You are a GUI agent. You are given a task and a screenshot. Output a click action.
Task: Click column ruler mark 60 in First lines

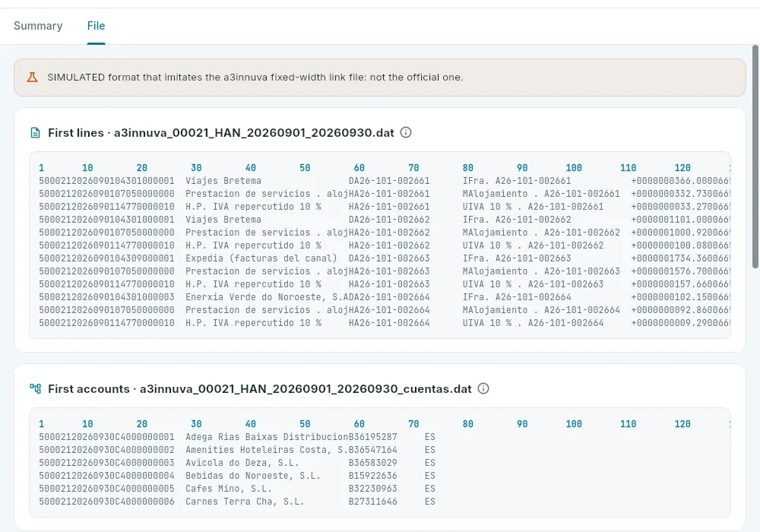click(x=359, y=168)
